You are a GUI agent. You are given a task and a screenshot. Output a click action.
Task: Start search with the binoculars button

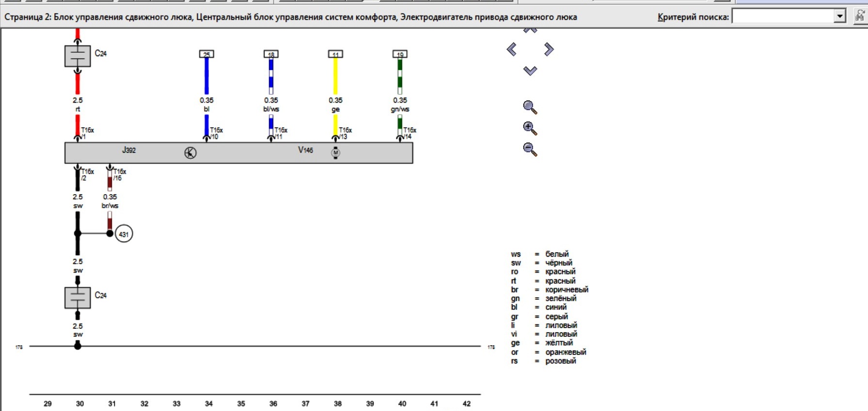click(860, 16)
